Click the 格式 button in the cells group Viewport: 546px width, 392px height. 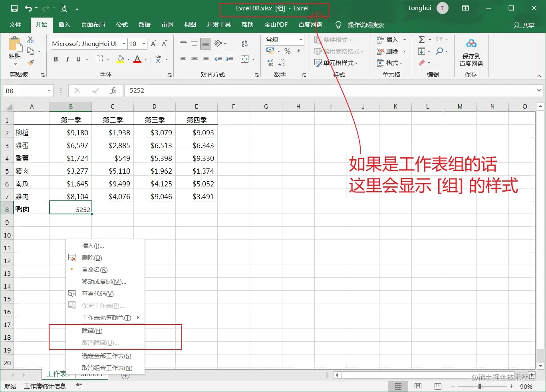click(x=390, y=63)
